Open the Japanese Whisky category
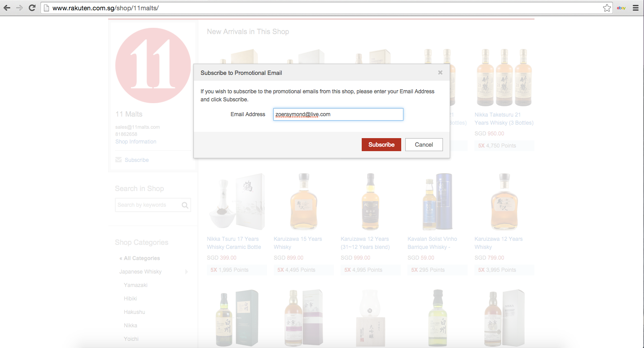 coord(140,272)
